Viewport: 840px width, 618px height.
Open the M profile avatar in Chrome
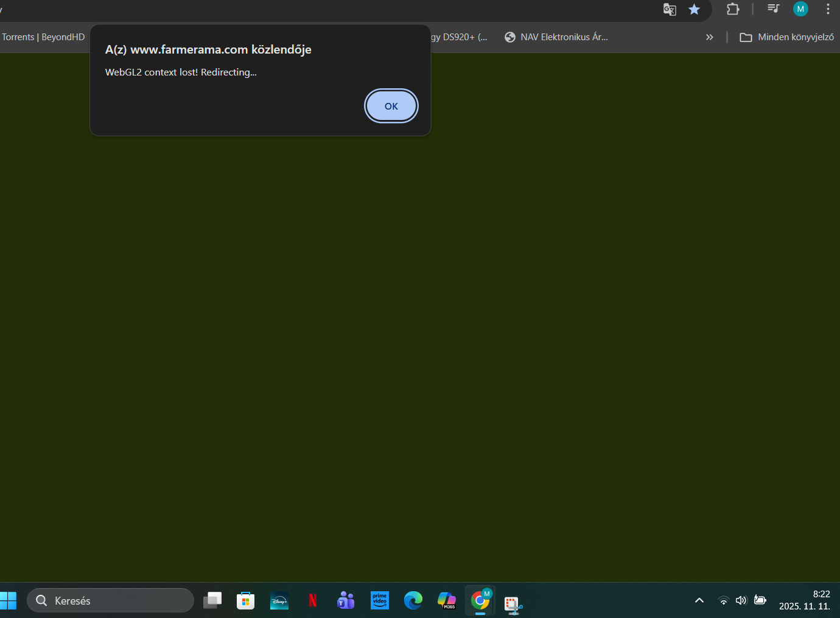click(800, 9)
